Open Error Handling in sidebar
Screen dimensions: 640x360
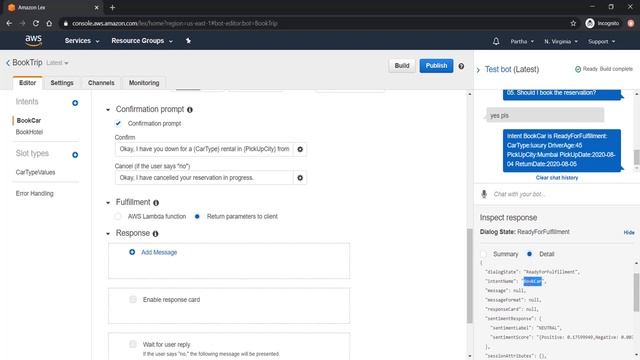35,193
